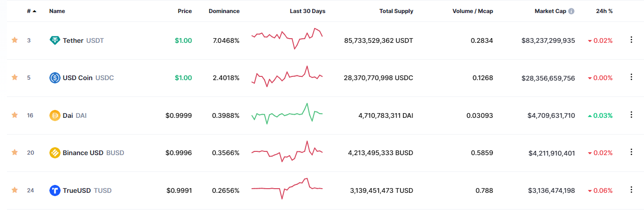Click market cap $4,211,910,401
Viewport: 644px width, 211px height.
point(551,152)
